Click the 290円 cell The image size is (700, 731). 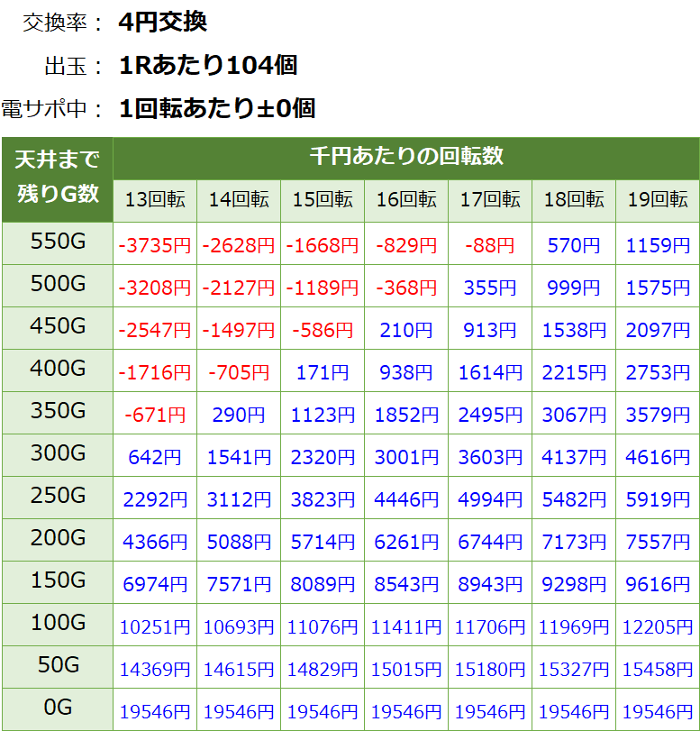pyautogui.click(x=239, y=415)
